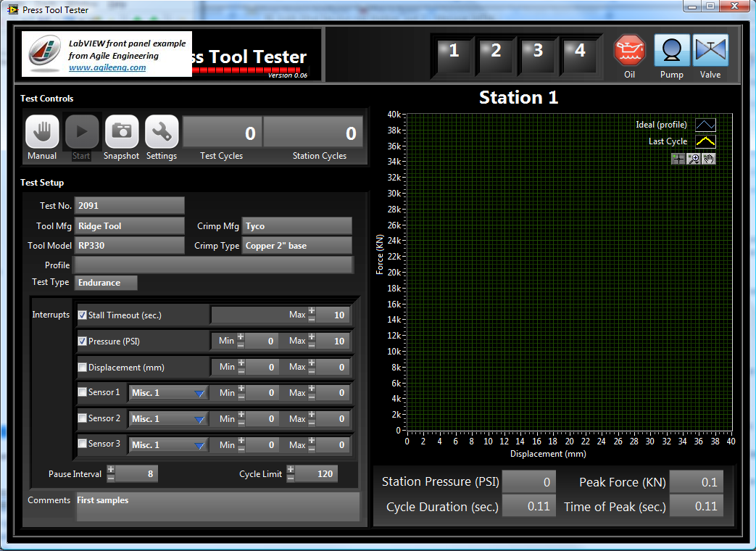Expand the Sensor 2 type dropdown

(x=168, y=419)
